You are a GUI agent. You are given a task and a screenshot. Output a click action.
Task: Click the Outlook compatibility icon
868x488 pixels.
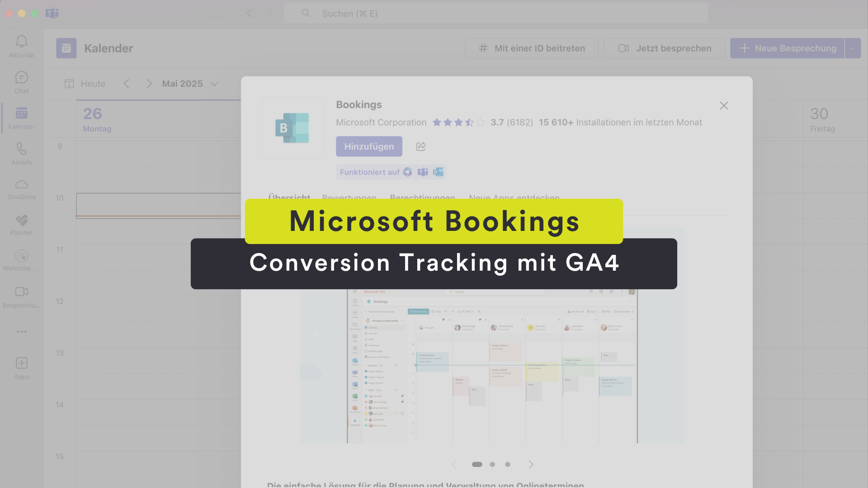438,172
